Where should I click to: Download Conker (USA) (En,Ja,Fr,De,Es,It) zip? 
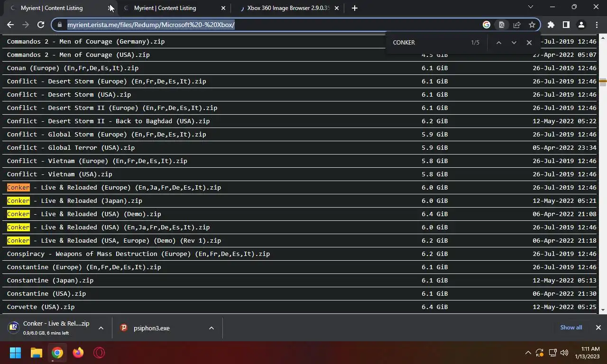[108, 227]
